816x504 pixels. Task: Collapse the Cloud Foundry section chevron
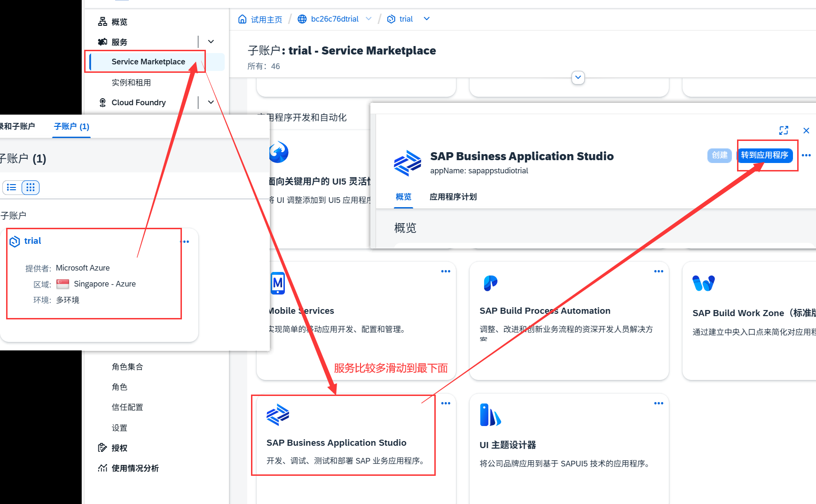pyautogui.click(x=211, y=102)
